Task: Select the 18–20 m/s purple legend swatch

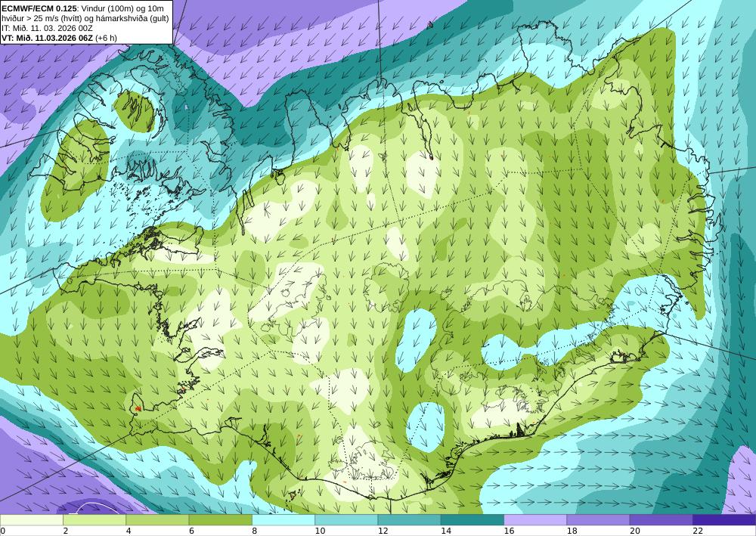Action: tap(598, 520)
